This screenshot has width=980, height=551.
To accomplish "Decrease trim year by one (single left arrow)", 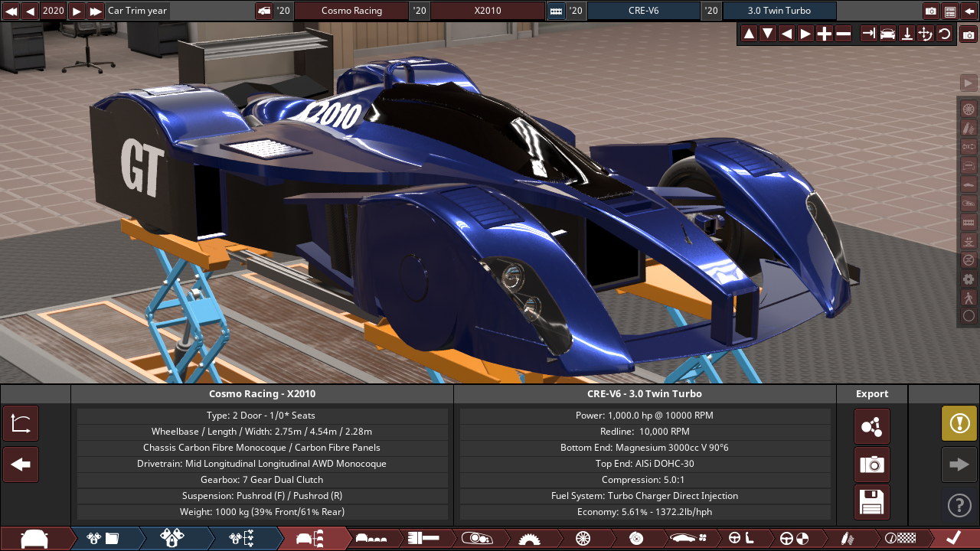I will click(x=30, y=11).
